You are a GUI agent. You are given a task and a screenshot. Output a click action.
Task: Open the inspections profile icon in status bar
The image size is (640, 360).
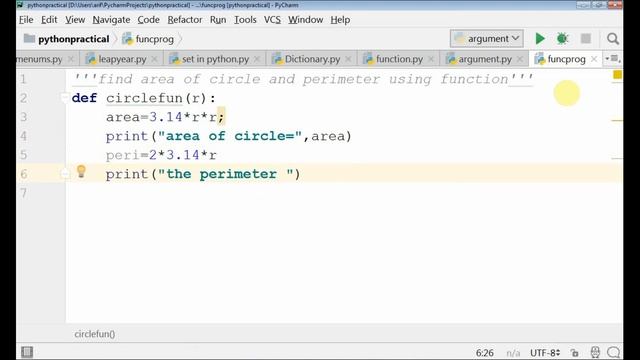[595, 352]
